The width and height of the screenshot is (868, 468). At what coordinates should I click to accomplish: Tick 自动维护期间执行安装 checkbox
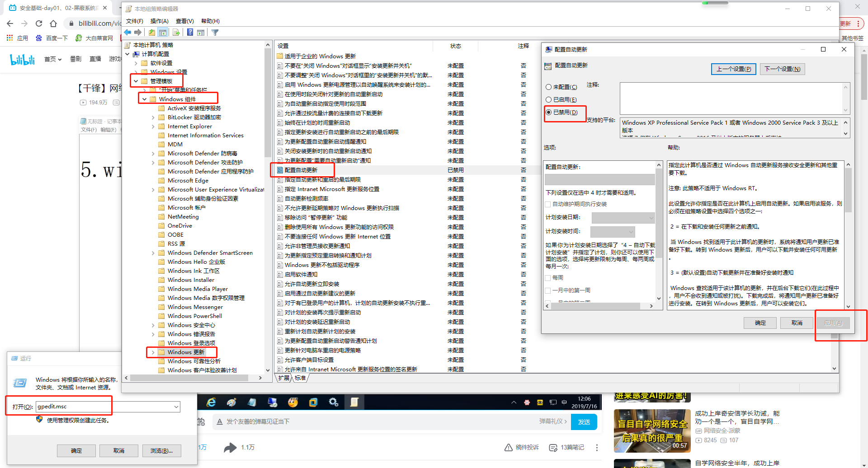pyautogui.click(x=548, y=204)
